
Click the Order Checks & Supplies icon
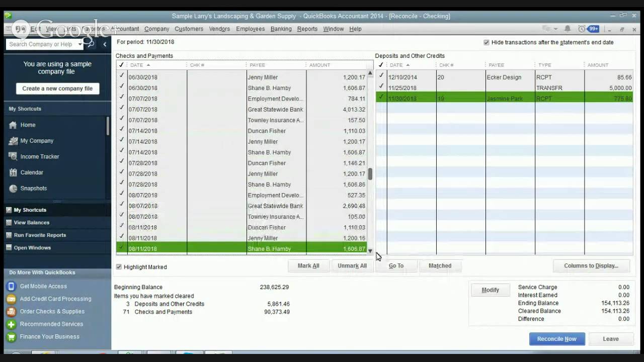[11, 311]
